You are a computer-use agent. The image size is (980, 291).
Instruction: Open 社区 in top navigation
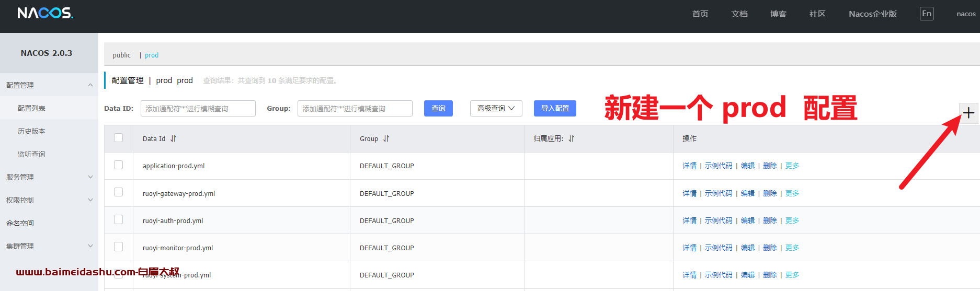(817, 14)
